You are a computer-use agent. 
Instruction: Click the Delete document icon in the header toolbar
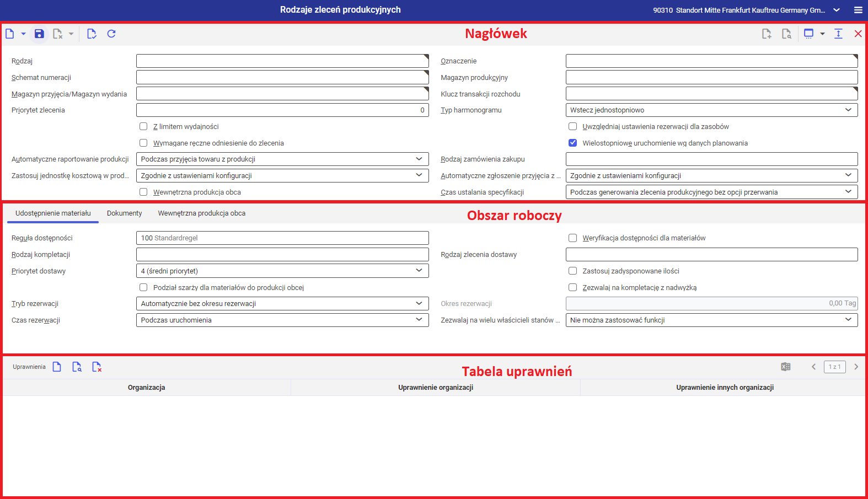57,34
